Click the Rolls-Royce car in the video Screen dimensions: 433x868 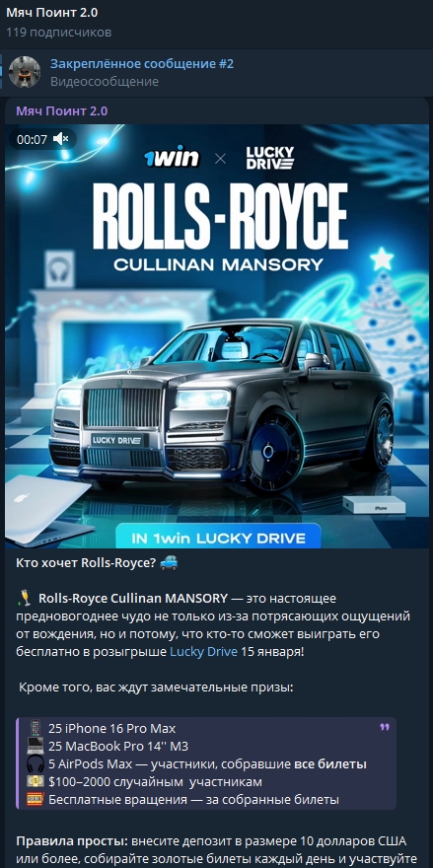pos(222,407)
